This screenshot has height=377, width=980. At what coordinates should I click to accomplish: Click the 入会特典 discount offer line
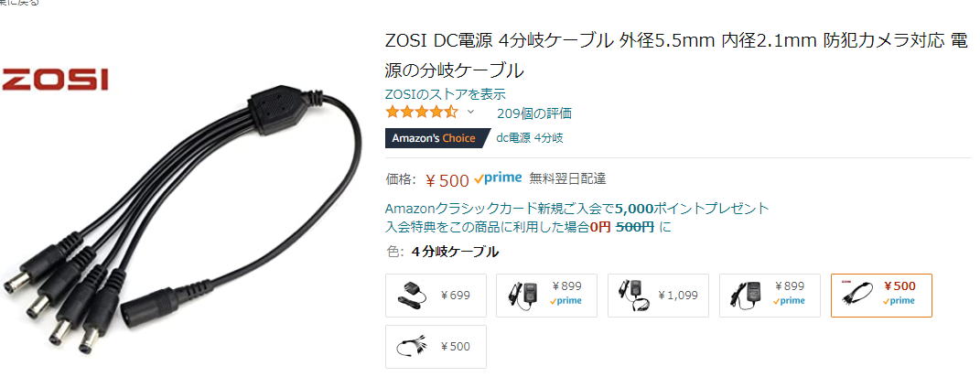tap(528, 227)
